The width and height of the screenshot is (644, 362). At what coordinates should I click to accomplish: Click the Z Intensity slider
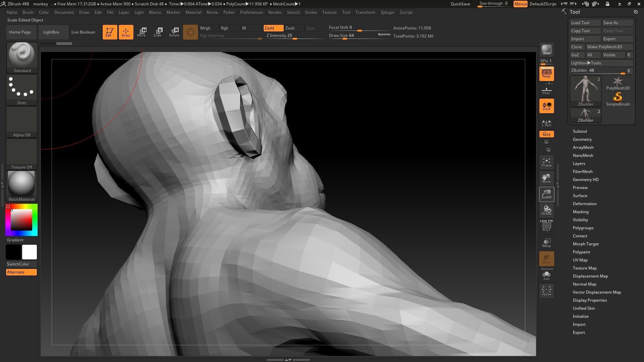295,36
